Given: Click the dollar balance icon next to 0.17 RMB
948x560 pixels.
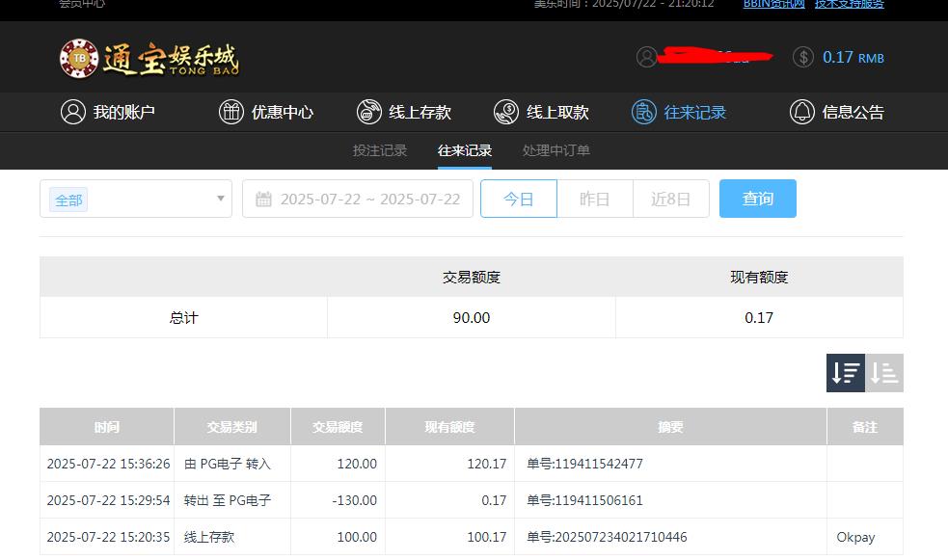Looking at the screenshot, I should click(802, 57).
